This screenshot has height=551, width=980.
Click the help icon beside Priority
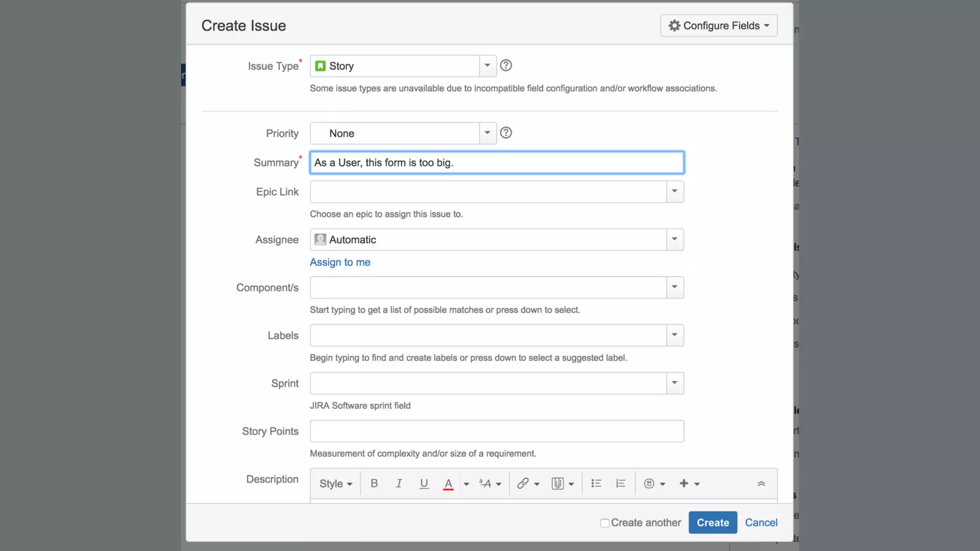506,133
